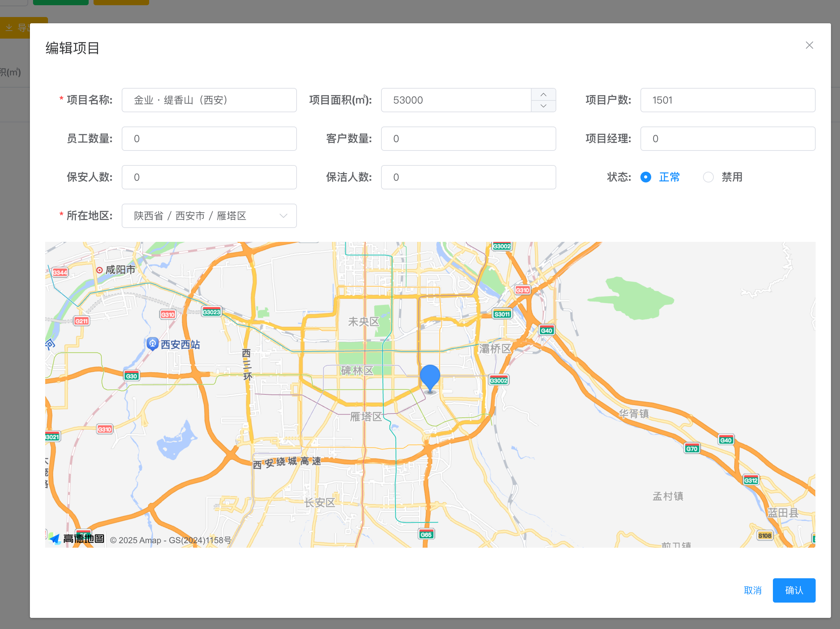Confirm changes with the 确认 button

794,590
